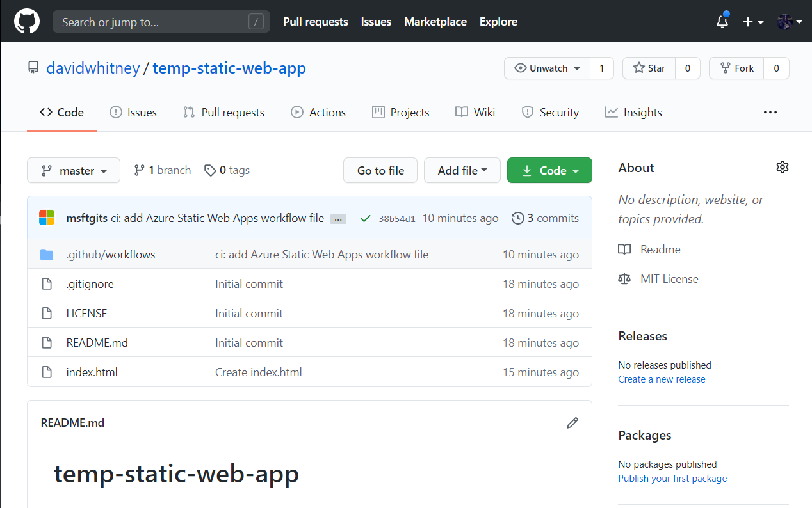View the 0 tags link
Viewport: 812px width, 508px height.
click(227, 170)
